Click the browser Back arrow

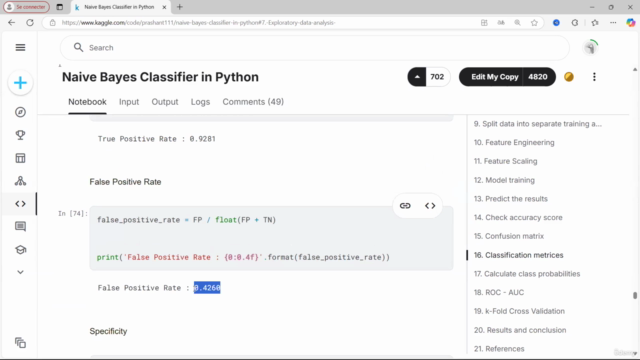click(11, 22)
